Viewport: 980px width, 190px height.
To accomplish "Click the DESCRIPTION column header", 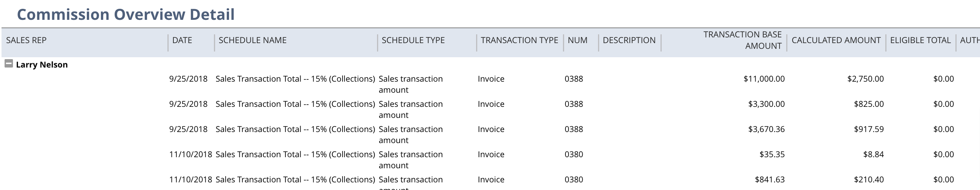I will click(629, 40).
